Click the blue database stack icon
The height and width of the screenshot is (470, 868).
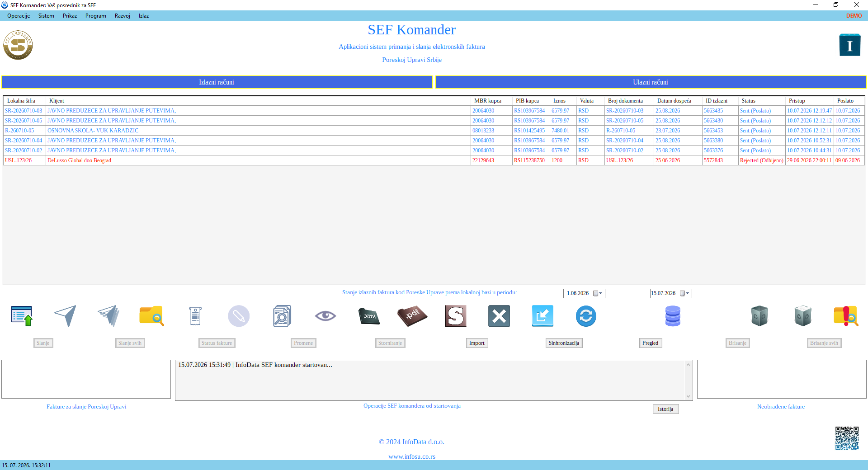point(673,316)
